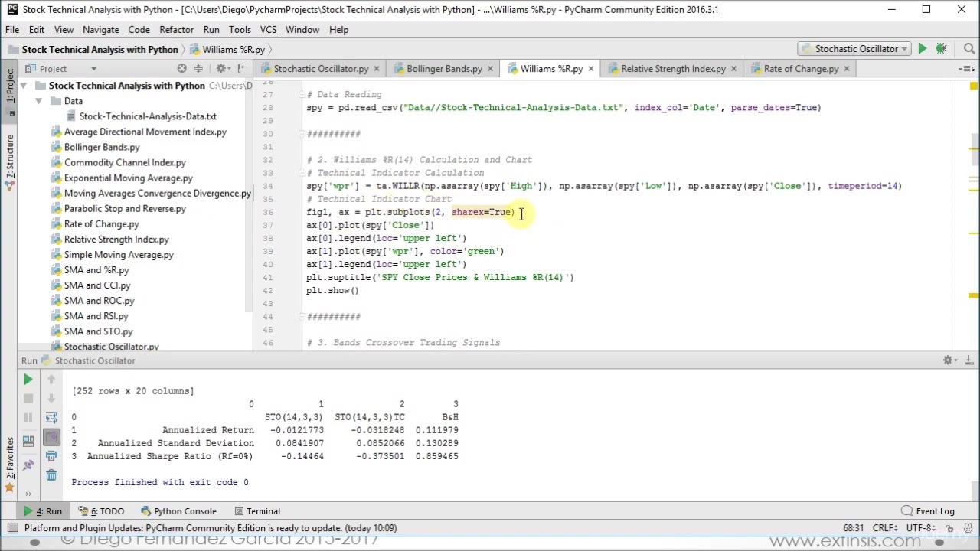The image size is (980, 551).
Task: Select Simple Moving Average.py file
Action: click(119, 254)
